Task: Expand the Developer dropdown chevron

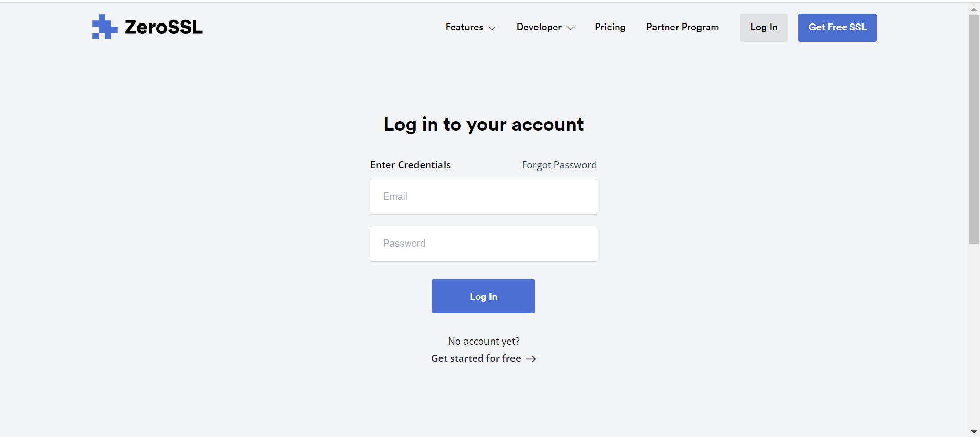Action: 571,28
